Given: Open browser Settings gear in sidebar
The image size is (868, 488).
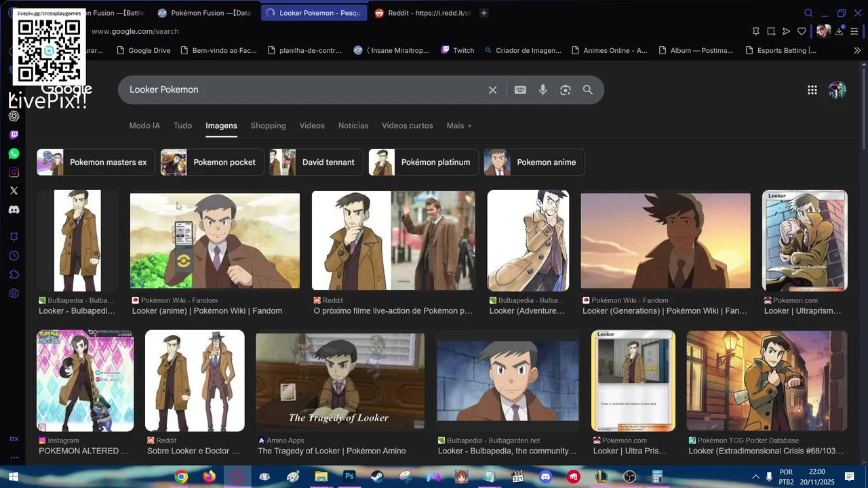Looking at the screenshot, I should tap(14, 293).
